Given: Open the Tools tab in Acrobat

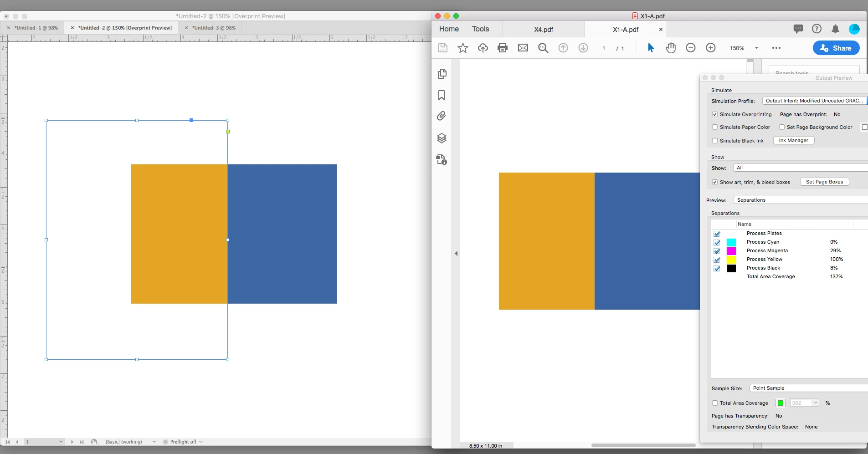Looking at the screenshot, I should (x=480, y=29).
